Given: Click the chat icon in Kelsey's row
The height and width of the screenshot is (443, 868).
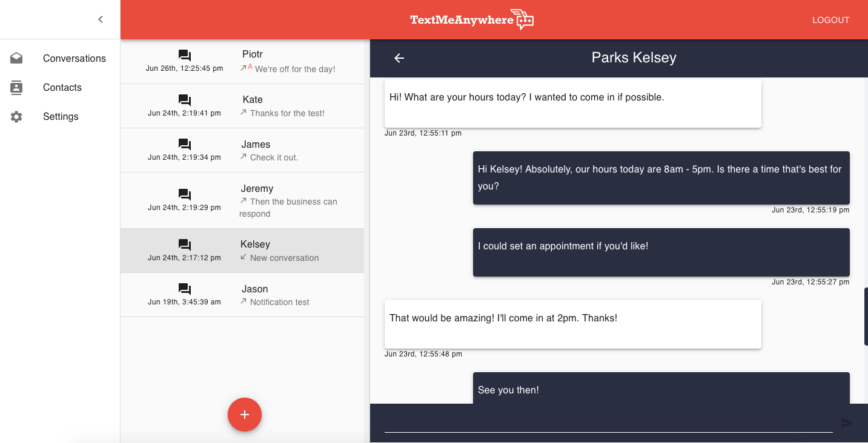Looking at the screenshot, I should (x=185, y=244).
